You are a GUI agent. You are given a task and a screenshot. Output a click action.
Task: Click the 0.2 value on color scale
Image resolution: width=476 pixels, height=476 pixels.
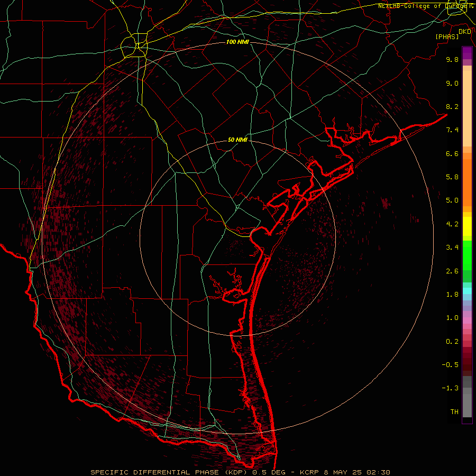point(452,342)
